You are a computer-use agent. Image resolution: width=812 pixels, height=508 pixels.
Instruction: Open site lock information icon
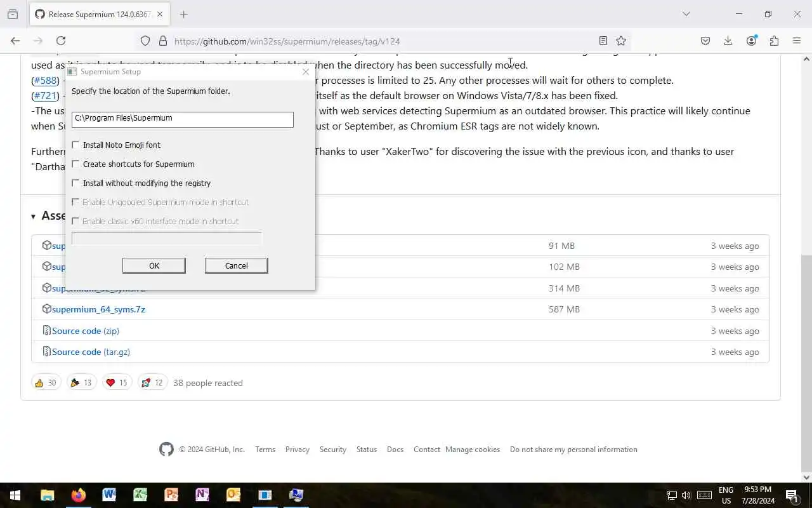coord(163,41)
